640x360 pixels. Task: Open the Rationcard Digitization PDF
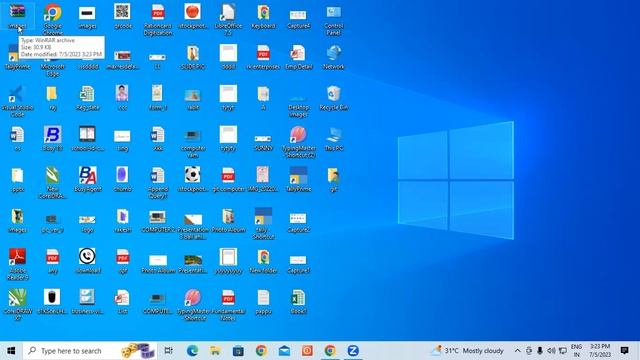coord(158,20)
